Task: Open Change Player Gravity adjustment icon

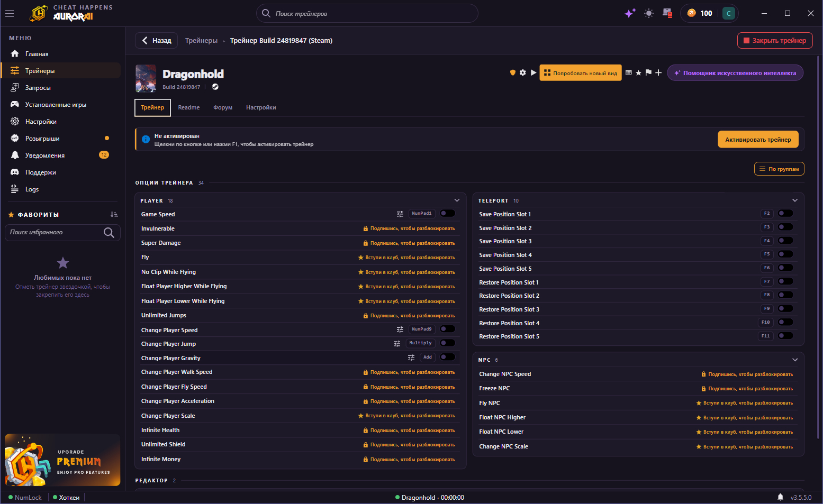Action: tap(411, 358)
